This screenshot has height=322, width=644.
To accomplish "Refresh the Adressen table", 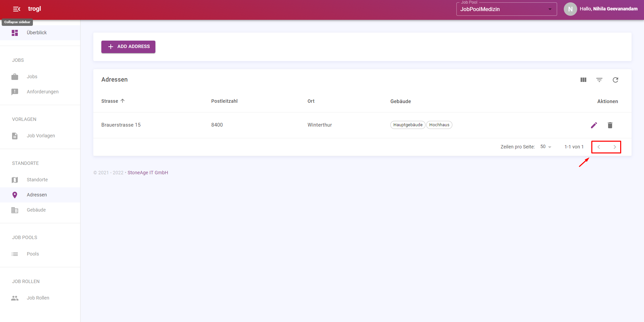I will pos(615,80).
